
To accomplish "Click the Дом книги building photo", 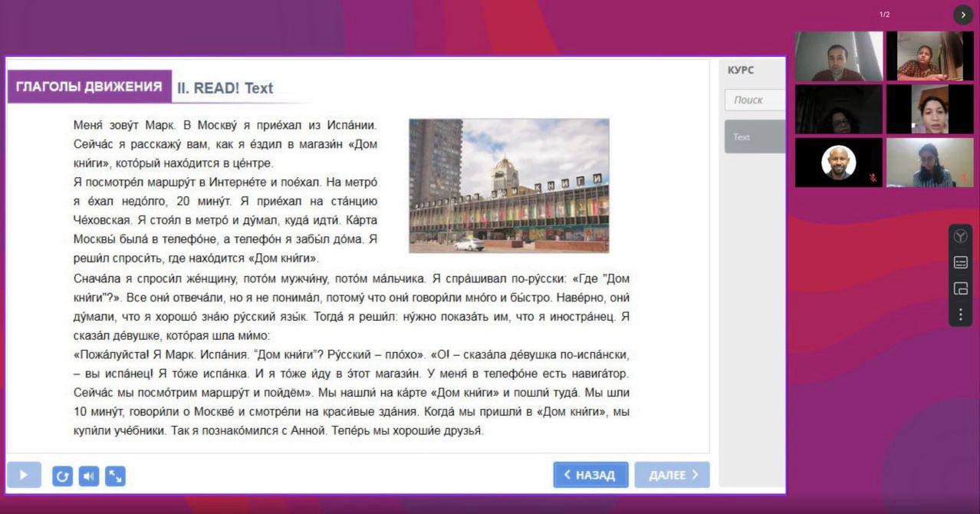I will click(x=508, y=185).
